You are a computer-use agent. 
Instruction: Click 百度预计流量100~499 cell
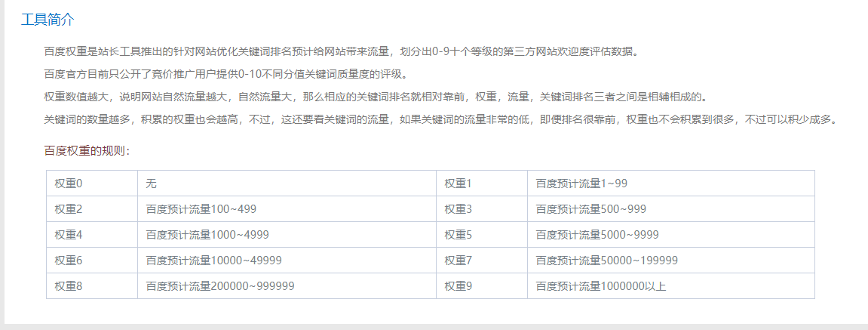(287, 208)
